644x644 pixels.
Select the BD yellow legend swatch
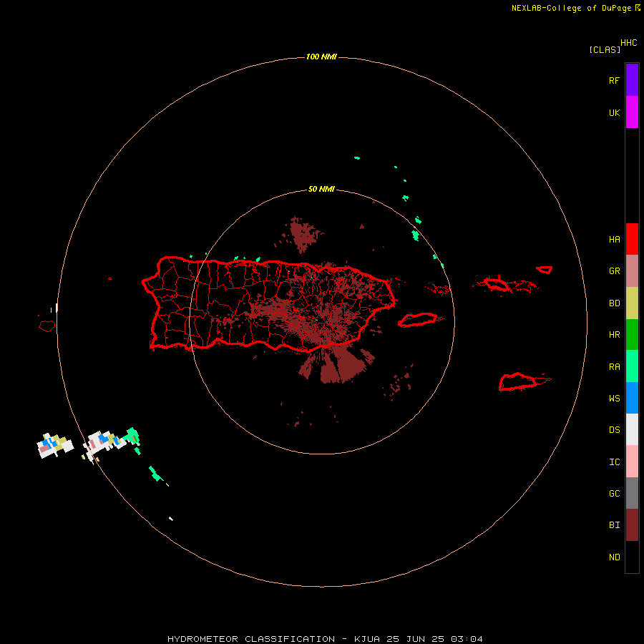pos(632,303)
